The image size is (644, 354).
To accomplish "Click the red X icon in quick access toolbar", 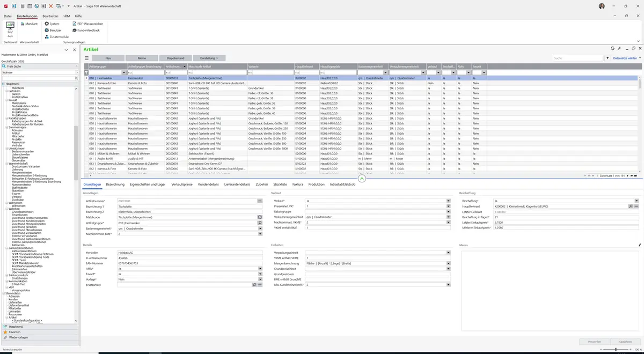I will point(51,6).
